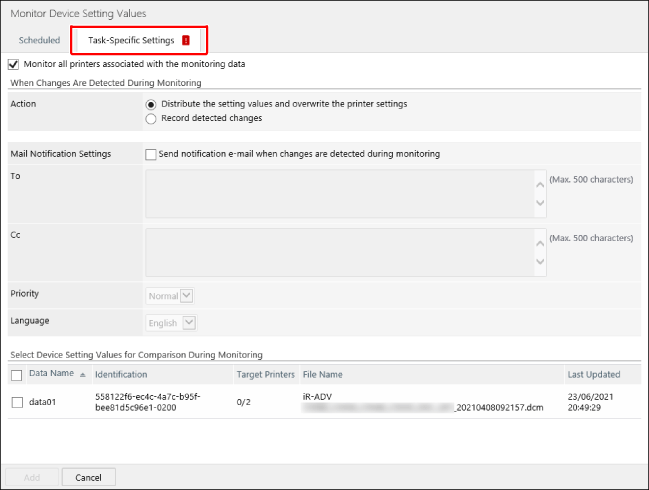Uncheck Monitor all printers associated with monitoring data

pyautogui.click(x=13, y=64)
